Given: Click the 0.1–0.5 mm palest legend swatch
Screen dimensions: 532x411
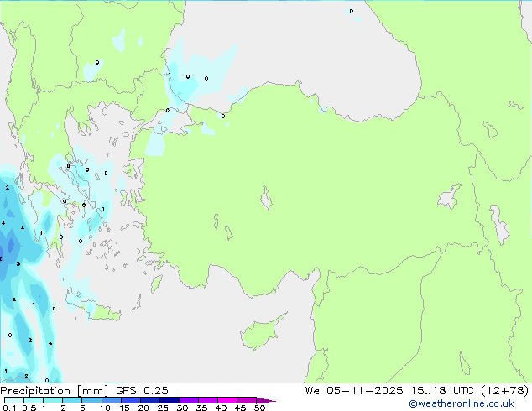Looking at the screenshot, I should pos(14,400).
